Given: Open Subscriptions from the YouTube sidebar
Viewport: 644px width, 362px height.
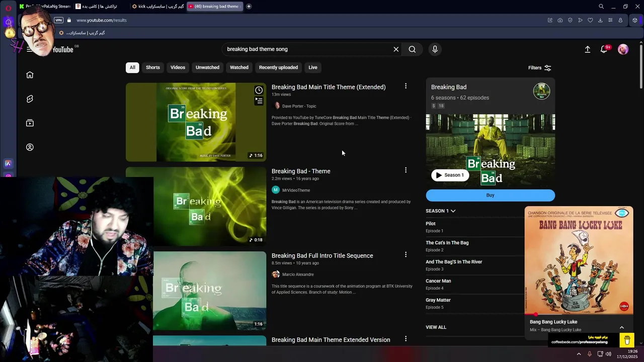Looking at the screenshot, I should click(x=30, y=123).
